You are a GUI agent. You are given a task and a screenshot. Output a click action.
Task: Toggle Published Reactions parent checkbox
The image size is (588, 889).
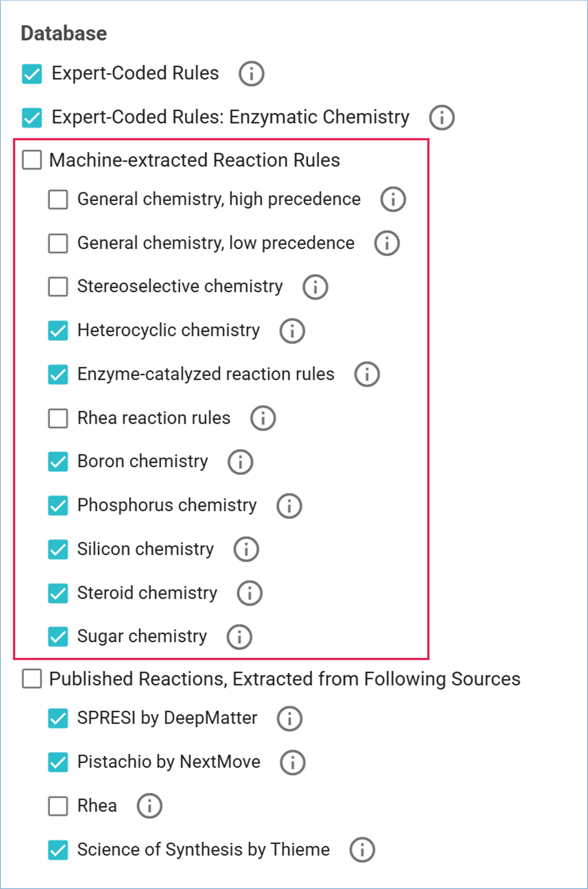click(x=32, y=679)
